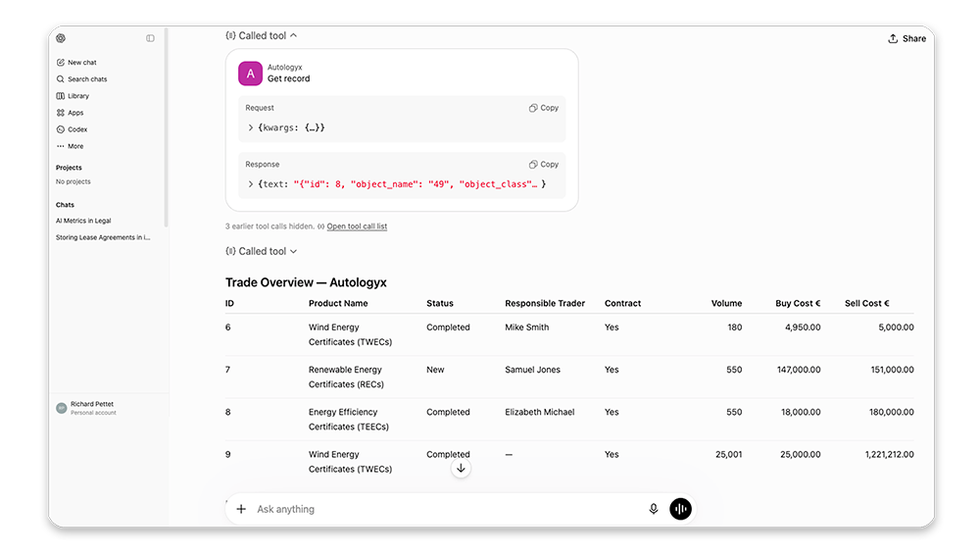This screenshot has height=554, width=980.
Task: Click the sidebar vertical scrollbar
Action: click(x=166, y=127)
